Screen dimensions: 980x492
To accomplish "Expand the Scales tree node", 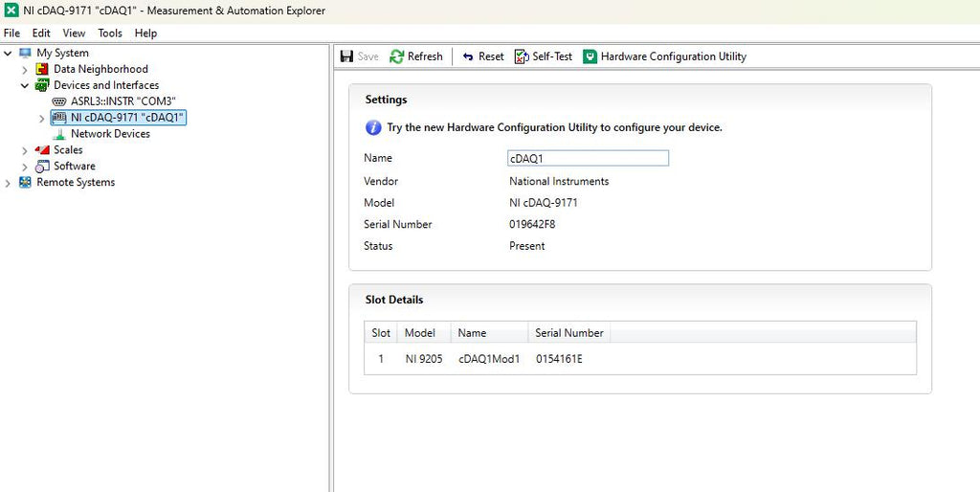I will click(x=24, y=150).
